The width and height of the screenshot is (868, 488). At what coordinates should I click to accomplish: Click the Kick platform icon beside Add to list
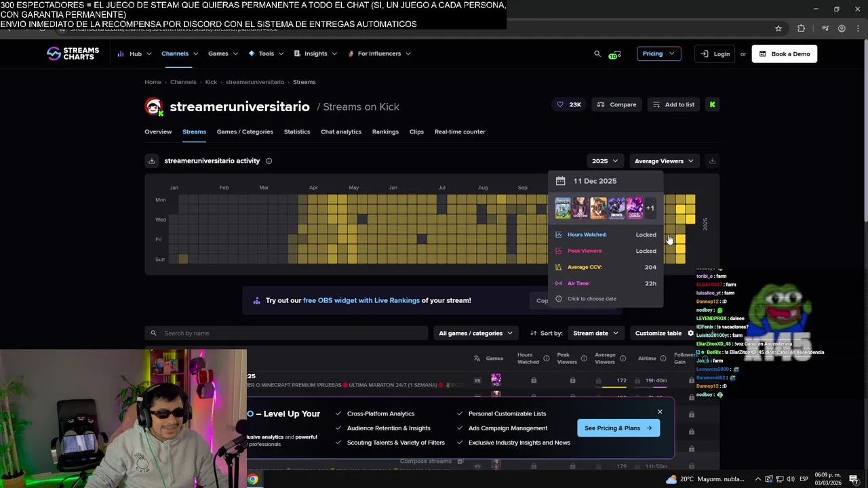(x=712, y=104)
